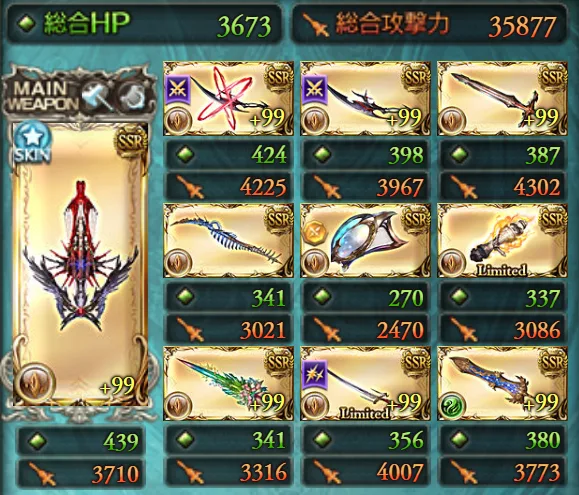Click the green wind element icon on starry sword
The width and height of the screenshot is (579, 495).
(x=452, y=406)
